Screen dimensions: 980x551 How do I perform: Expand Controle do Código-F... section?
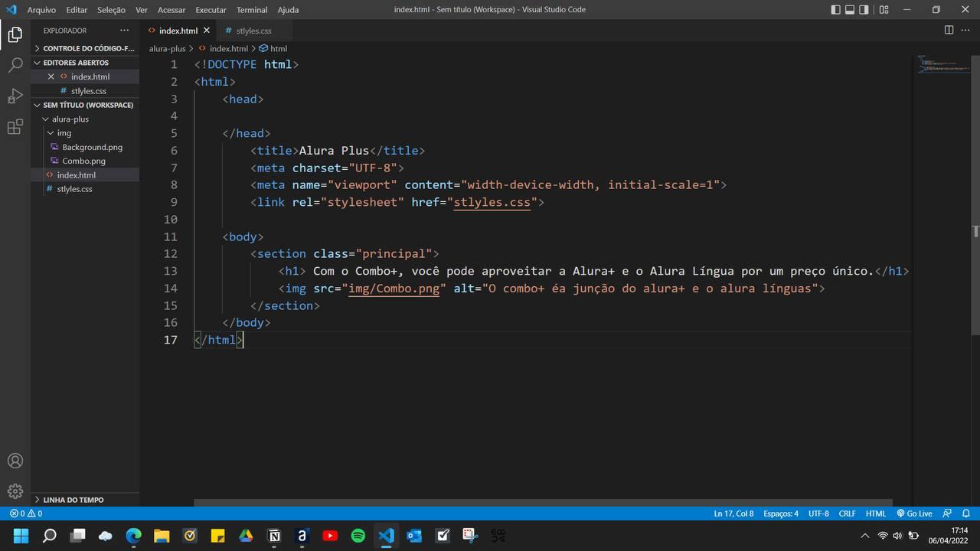coord(84,48)
